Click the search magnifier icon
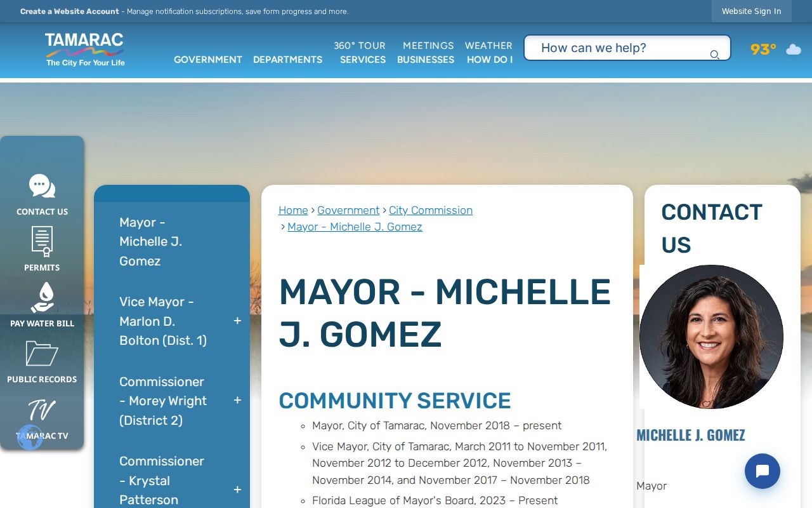Image resolution: width=812 pixels, height=508 pixels. (714, 55)
